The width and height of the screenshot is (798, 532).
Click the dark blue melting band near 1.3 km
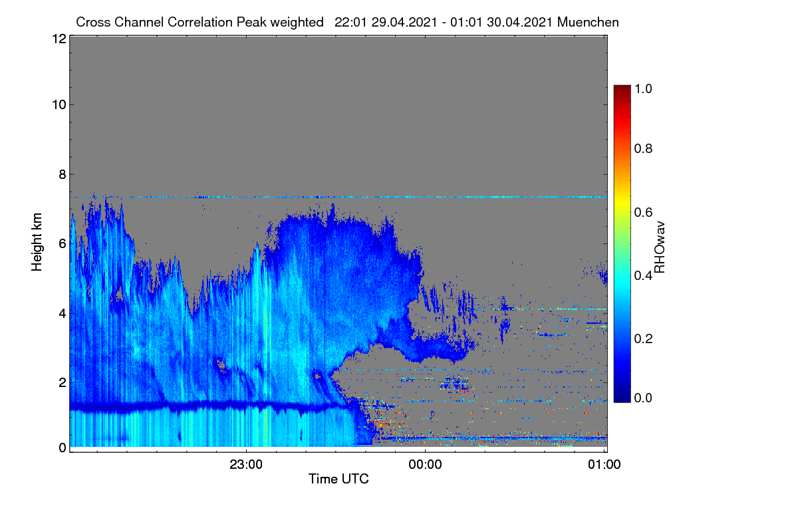pos(206,405)
